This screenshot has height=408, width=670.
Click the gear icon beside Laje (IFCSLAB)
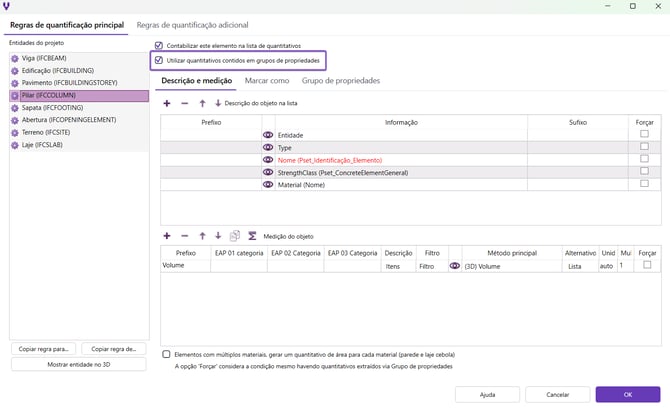coord(15,145)
